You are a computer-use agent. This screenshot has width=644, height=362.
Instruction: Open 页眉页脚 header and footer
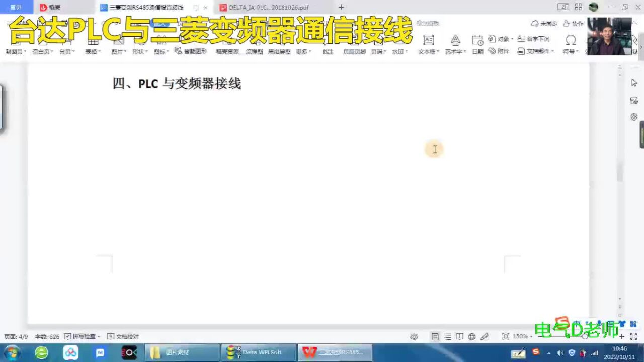coord(354,51)
